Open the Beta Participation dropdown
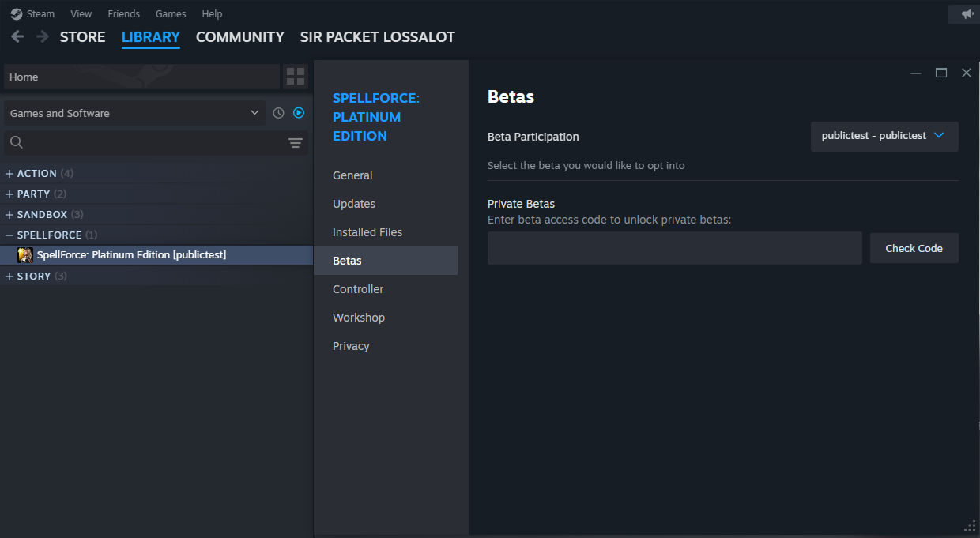 pos(884,136)
